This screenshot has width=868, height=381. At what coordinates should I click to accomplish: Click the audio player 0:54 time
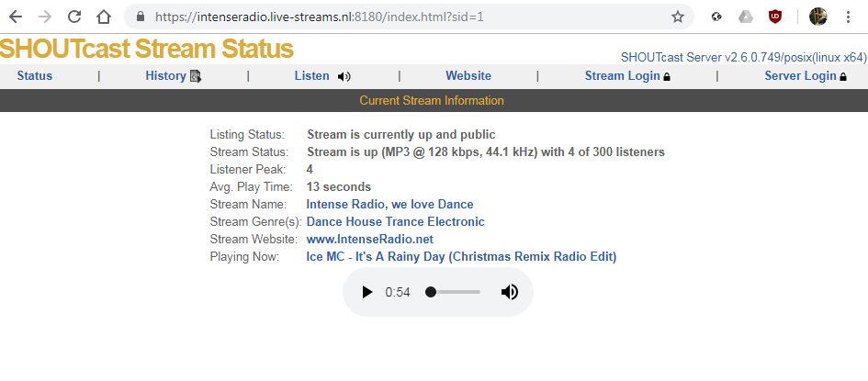[x=398, y=292]
